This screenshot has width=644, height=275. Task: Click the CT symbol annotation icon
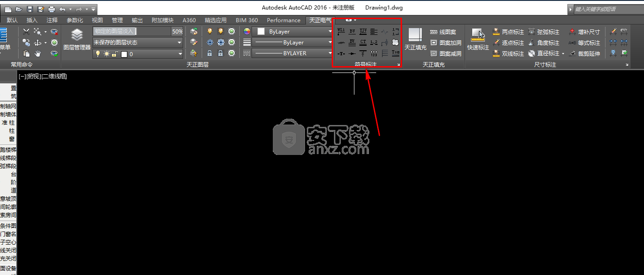pyautogui.click(x=363, y=43)
